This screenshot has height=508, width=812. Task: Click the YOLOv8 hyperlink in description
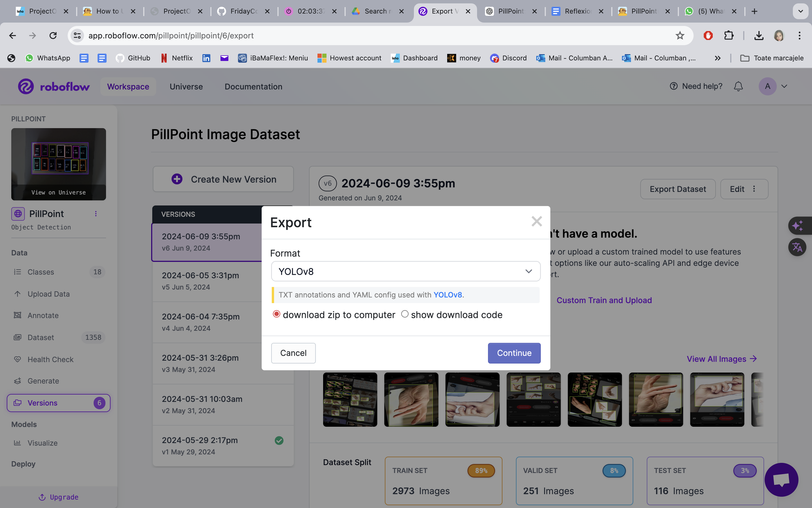pyautogui.click(x=447, y=295)
